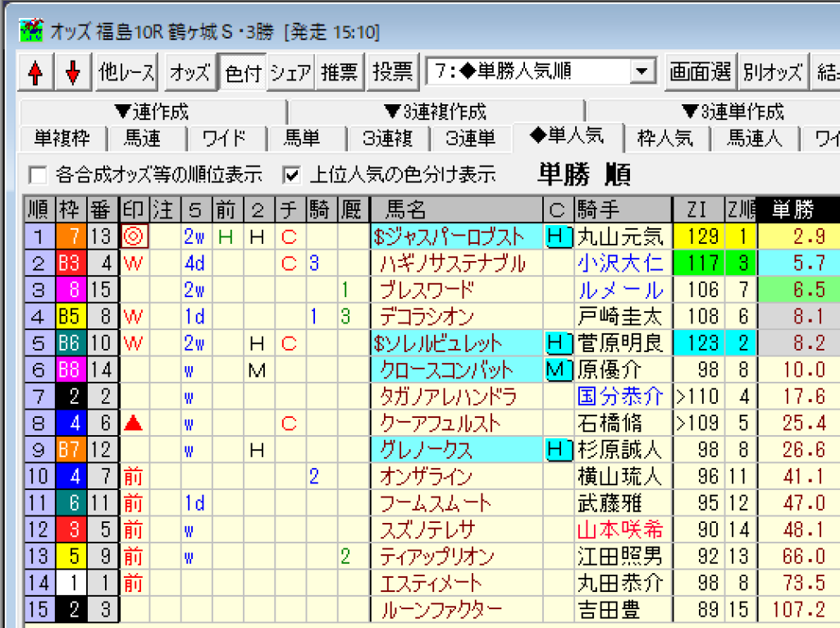840x628 pixels.
Task: Click the 推票 toolbar button
Action: click(340, 72)
